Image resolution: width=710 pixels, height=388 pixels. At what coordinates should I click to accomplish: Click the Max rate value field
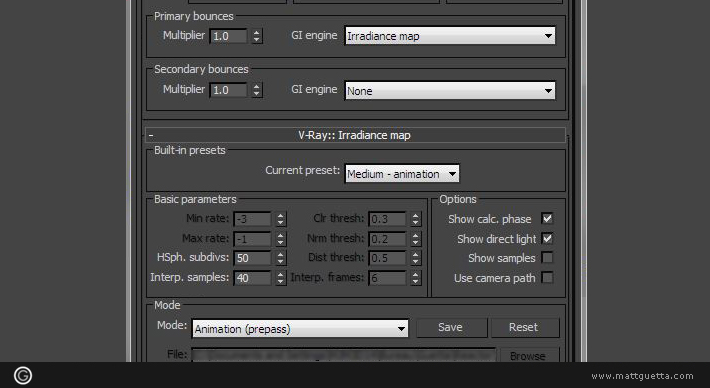click(252, 238)
